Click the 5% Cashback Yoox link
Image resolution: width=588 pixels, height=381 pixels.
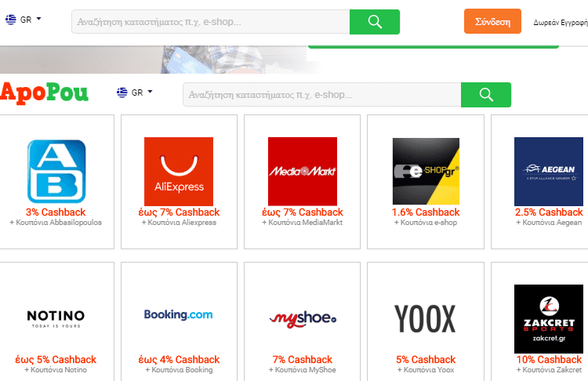point(426,360)
